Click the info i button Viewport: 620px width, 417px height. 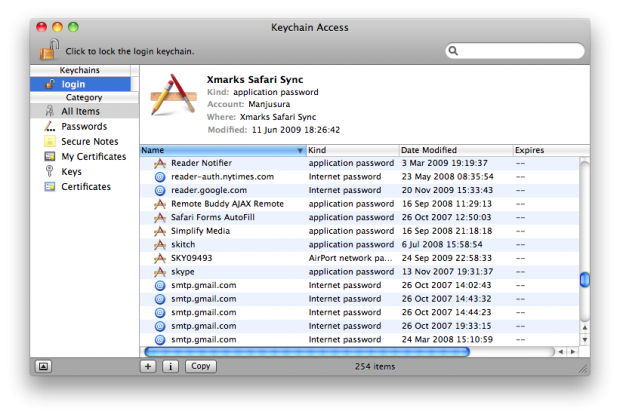coord(170,366)
